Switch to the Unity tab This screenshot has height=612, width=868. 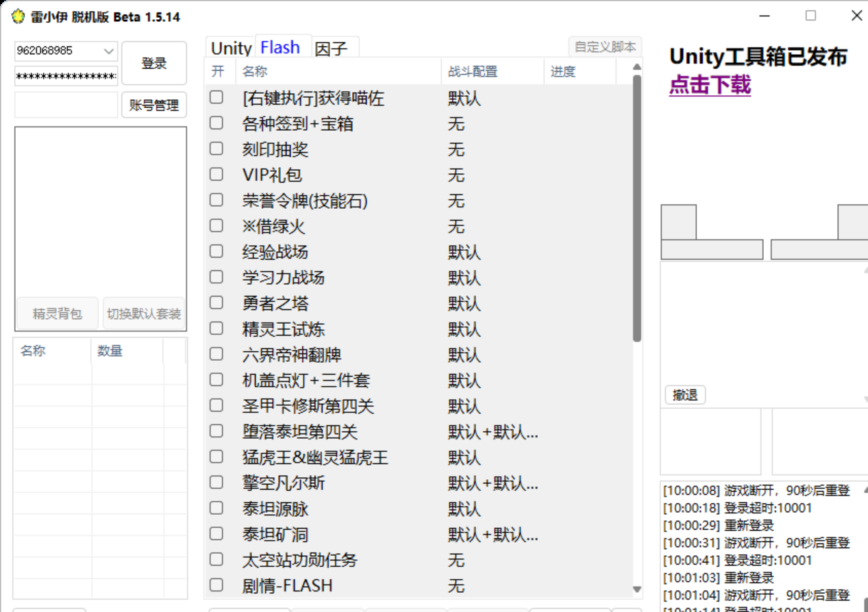coord(231,49)
